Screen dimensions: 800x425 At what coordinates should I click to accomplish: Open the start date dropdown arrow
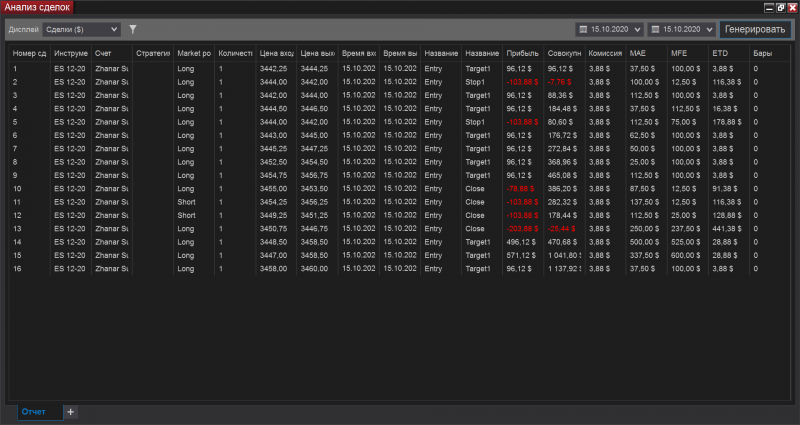637,30
